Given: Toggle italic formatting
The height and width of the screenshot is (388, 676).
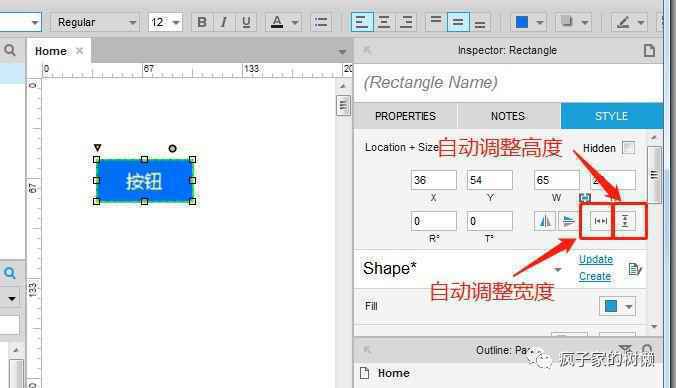Looking at the screenshot, I should (x=223, y=22).
